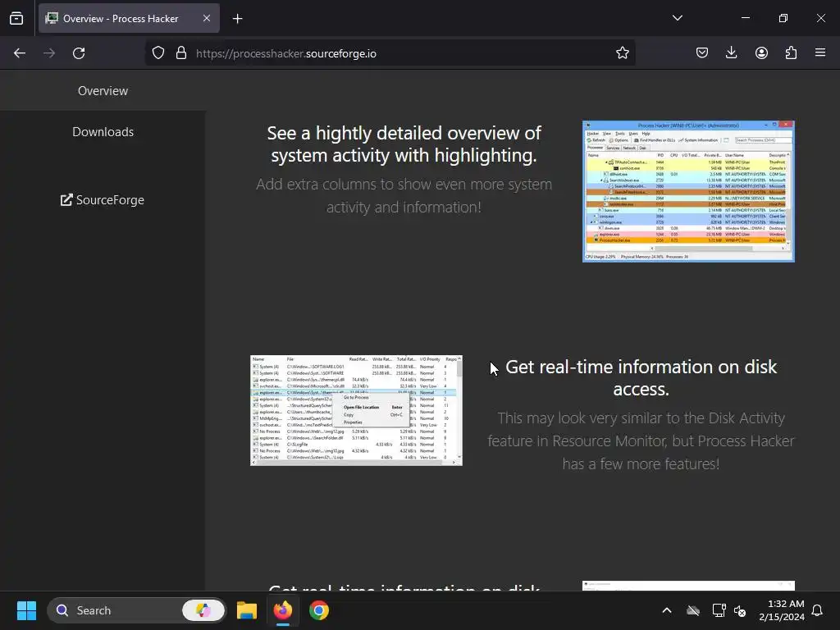Open the notifications bell
The image size is (840, 630).
pyautogui.click(x=817, y=610)
